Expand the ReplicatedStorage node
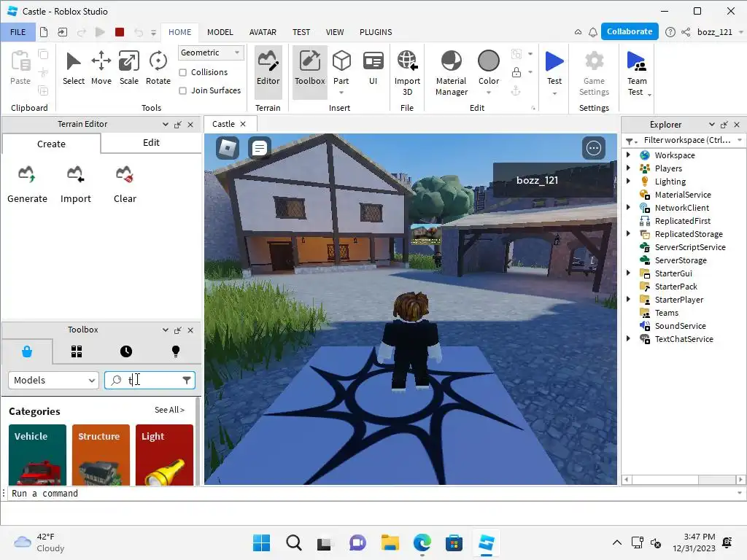This screenshot has height=560, width=747. [628, 234]
